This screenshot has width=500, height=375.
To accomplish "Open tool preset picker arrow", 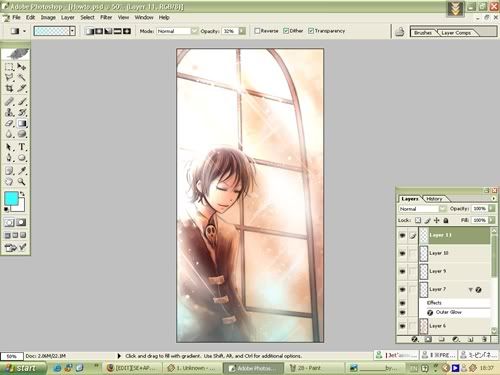I will tap(24, 31).
